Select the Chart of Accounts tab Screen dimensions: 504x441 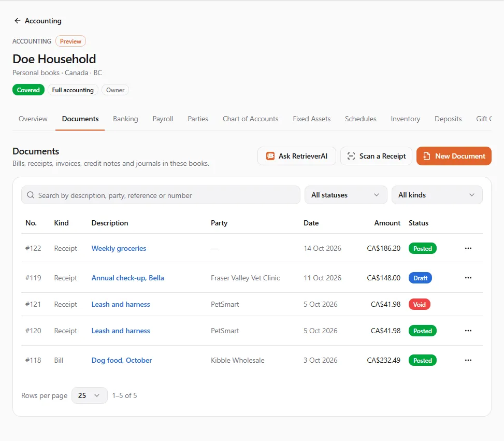[250, 119]
